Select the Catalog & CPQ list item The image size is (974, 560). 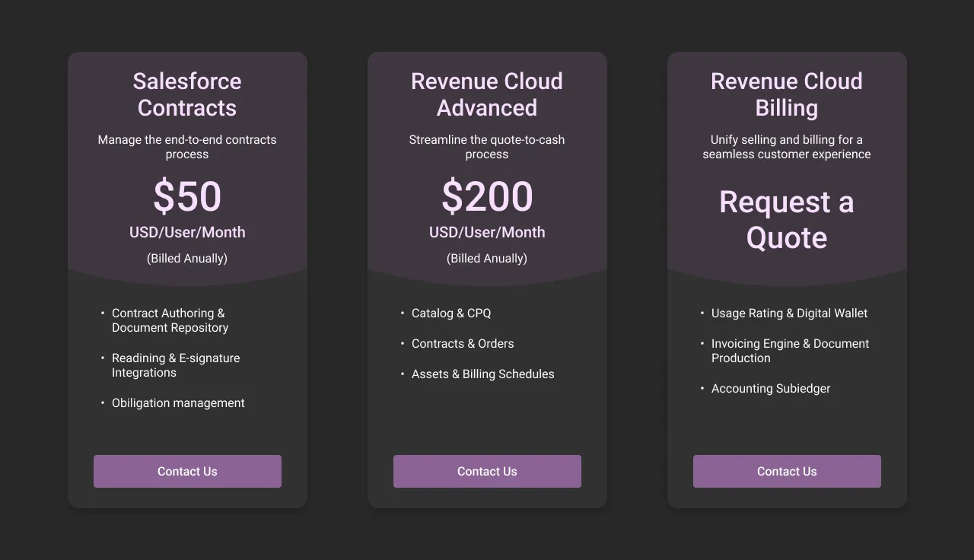click(451, 313)
